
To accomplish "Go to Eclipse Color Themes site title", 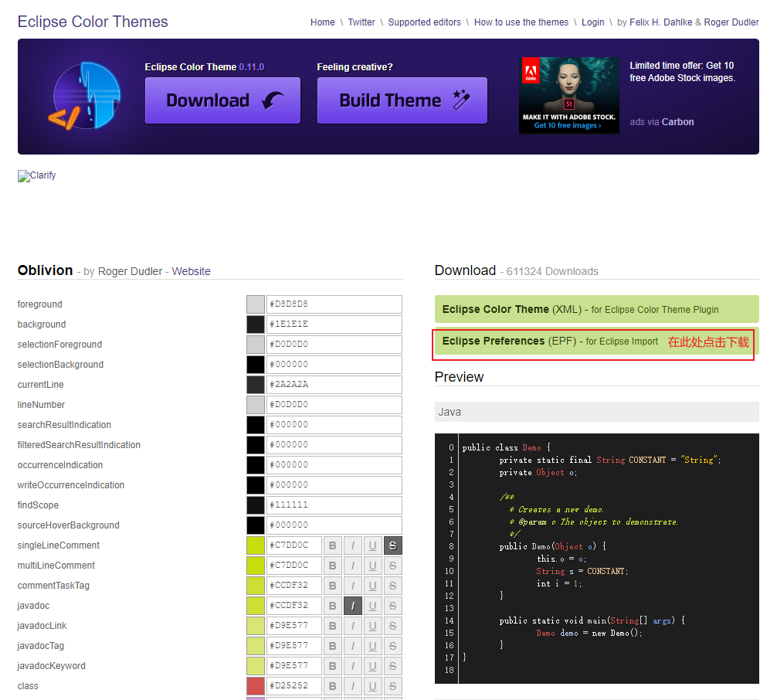I will tap(93, 22).
